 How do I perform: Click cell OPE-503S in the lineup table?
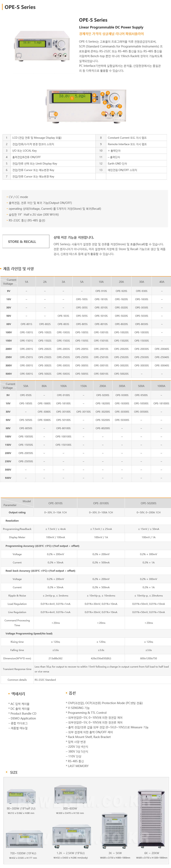[63, 316]
